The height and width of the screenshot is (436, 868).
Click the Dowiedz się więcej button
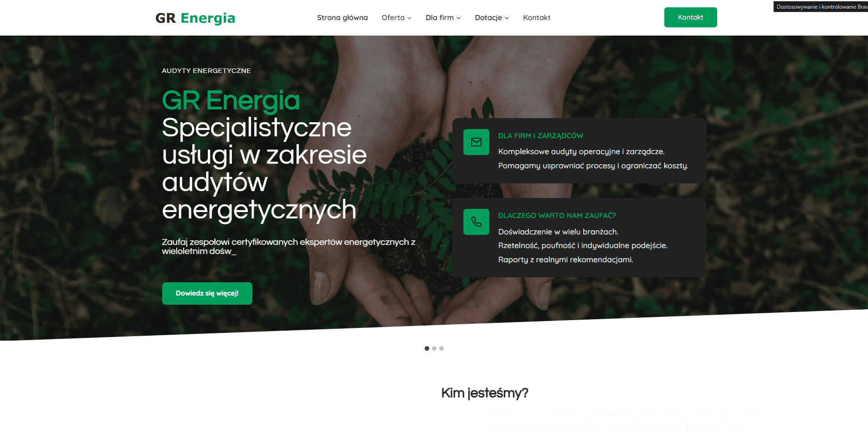click(x=207, y=293)
